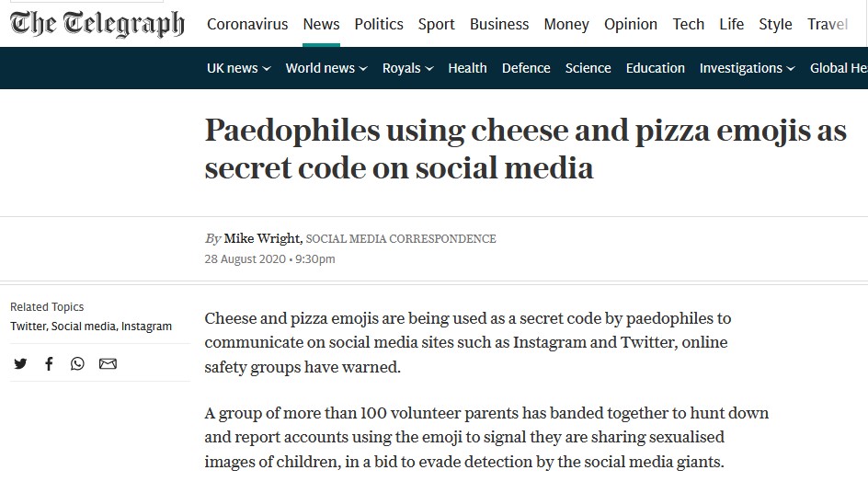Open the Instagram related topic link

click(x=146, y=327)
